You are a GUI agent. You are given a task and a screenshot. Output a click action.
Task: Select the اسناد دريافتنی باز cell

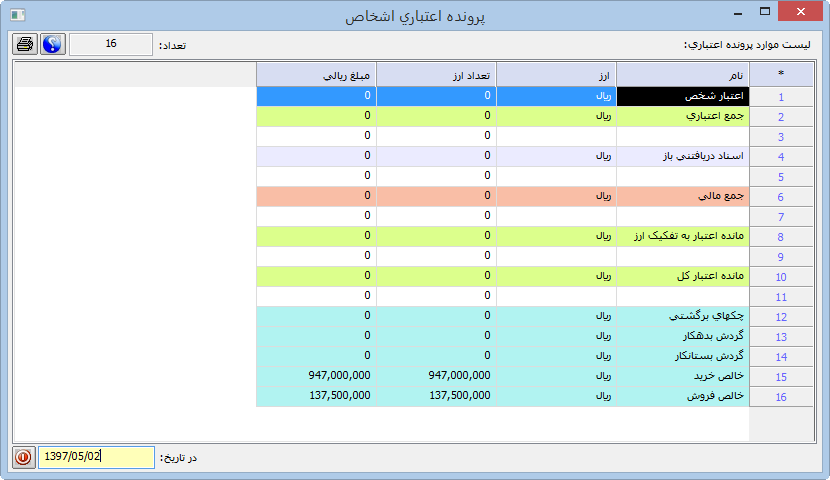point(683,156)
